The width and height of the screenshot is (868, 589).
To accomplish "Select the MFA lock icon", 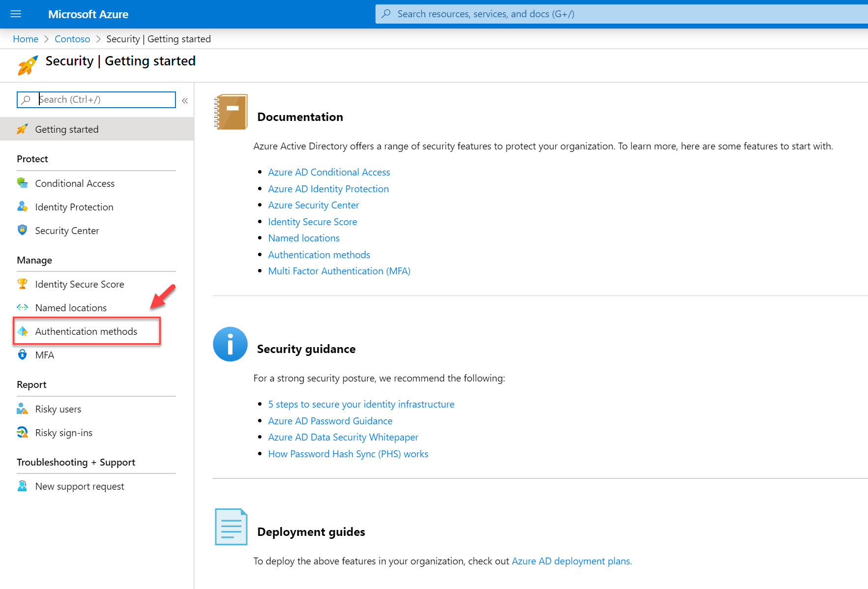I will point(22,354).
